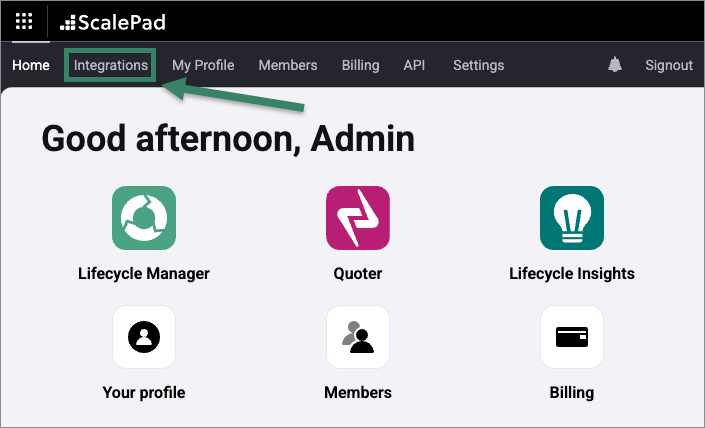
Task: Open the Members people icon tile
Action: tap(358, 337)
